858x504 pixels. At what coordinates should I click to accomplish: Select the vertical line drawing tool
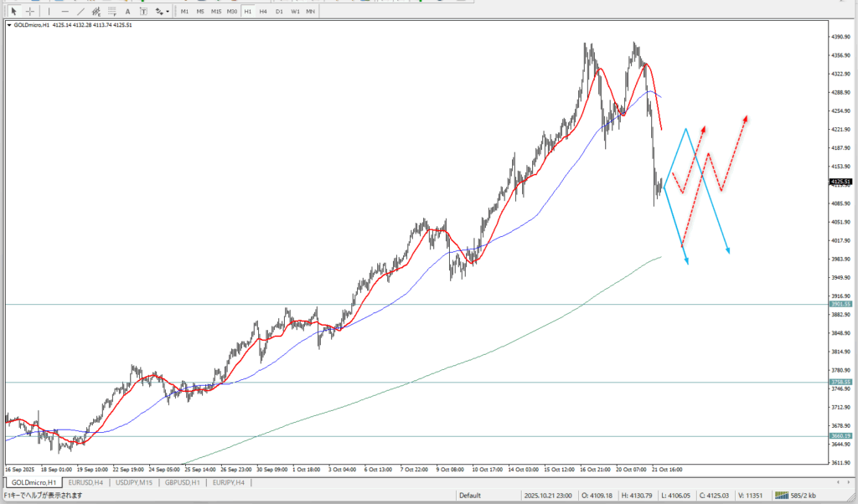[x=49, y=12]
